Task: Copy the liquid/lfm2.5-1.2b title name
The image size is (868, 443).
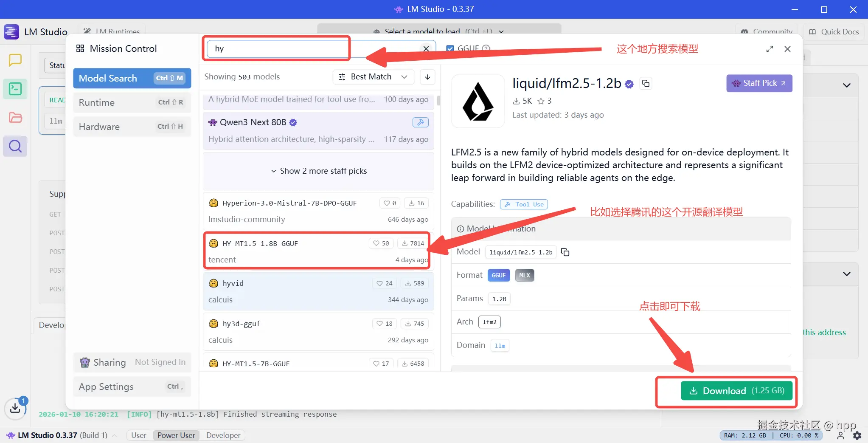Action: tap(646, 83)
